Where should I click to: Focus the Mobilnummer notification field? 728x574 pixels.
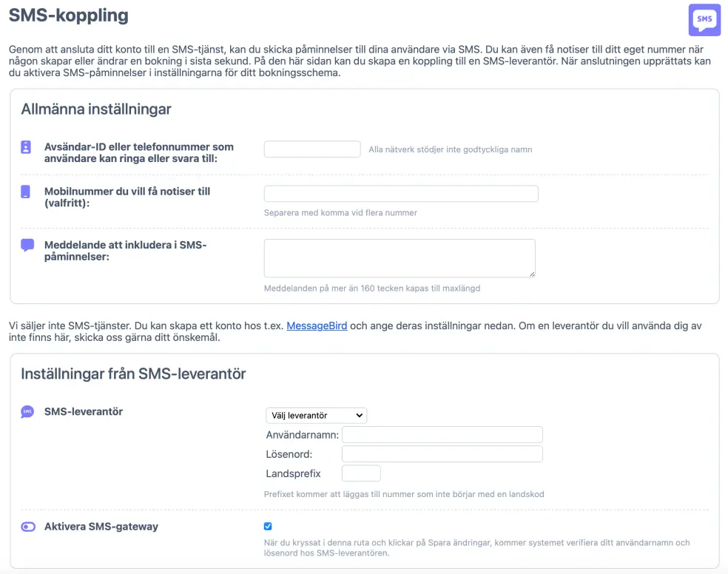click(401, 194)
